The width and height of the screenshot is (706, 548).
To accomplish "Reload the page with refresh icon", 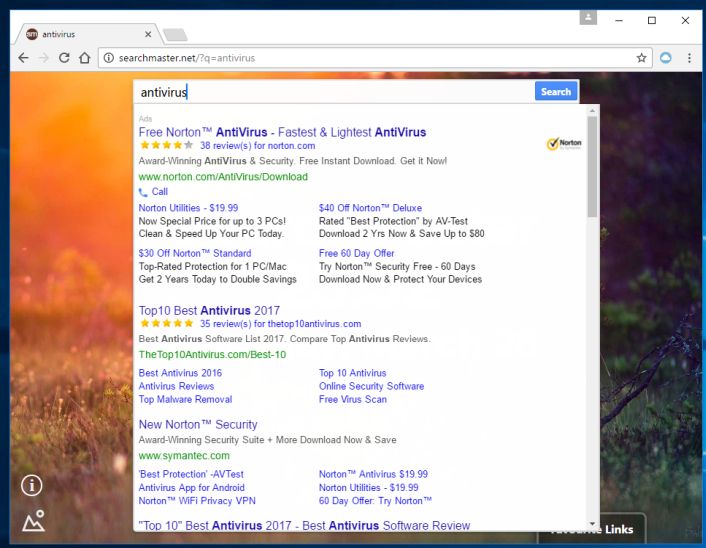I will [64, 58].
